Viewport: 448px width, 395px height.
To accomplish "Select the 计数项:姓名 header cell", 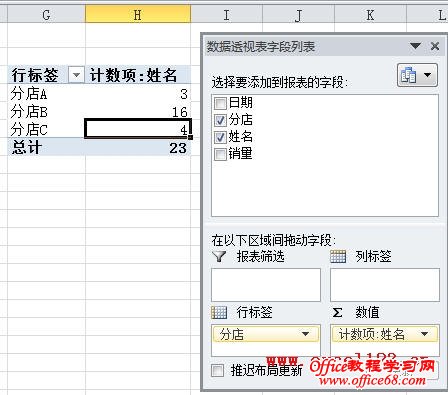I will [138, 75].
